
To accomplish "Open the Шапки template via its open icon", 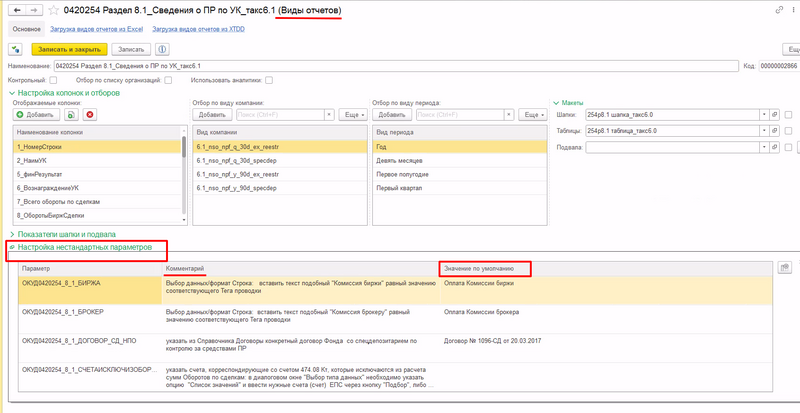I will [x=772, y=115].
